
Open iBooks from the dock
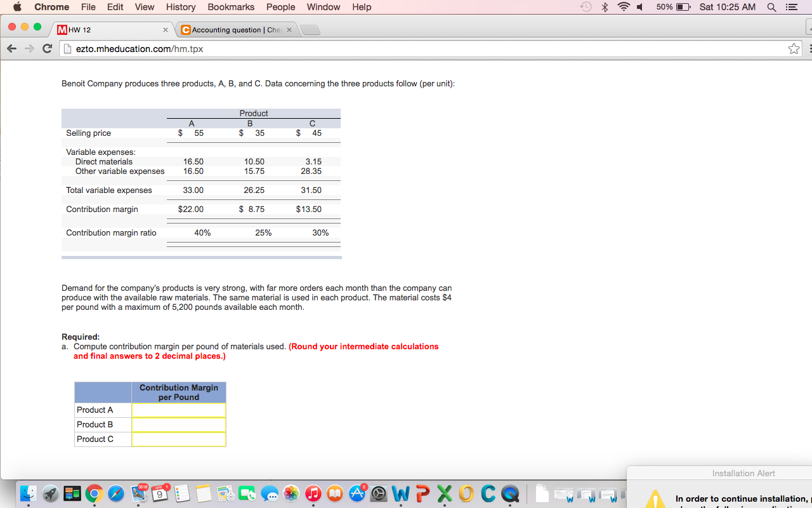coord(335,494)
